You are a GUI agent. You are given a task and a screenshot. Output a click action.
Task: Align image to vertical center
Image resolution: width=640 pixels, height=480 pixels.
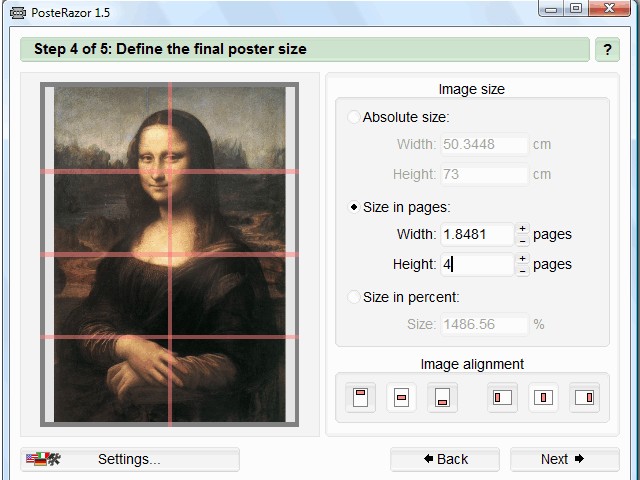401,398
